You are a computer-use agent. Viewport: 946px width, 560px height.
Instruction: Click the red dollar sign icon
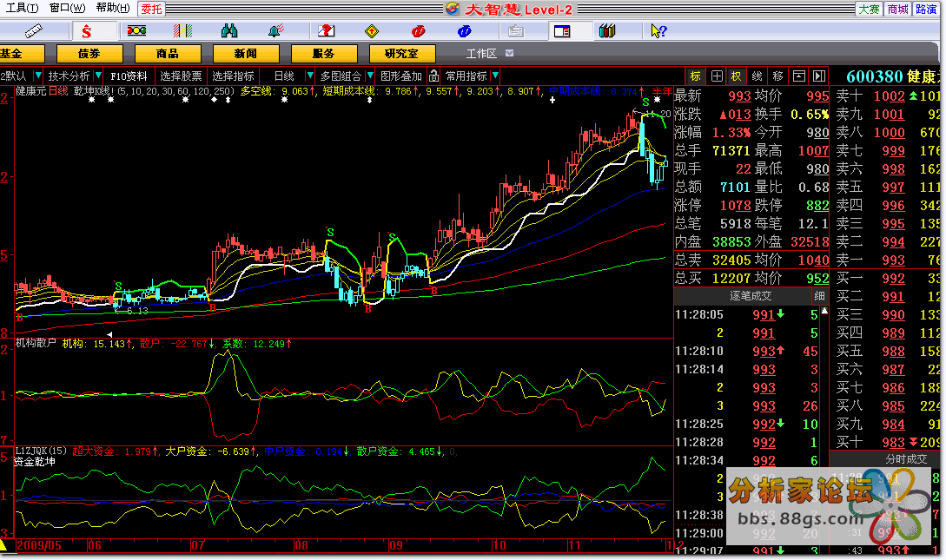click(x=87, y=30)
